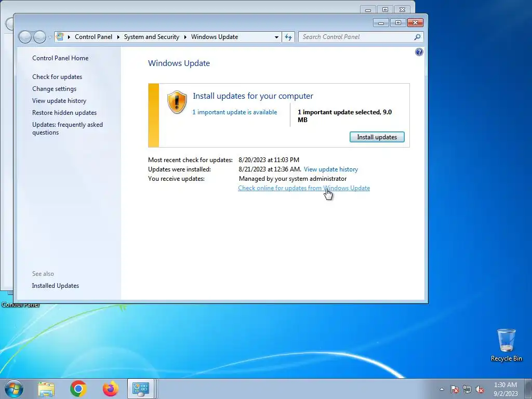Click the network tray icon
532x399 pixels.
point(467,389)
